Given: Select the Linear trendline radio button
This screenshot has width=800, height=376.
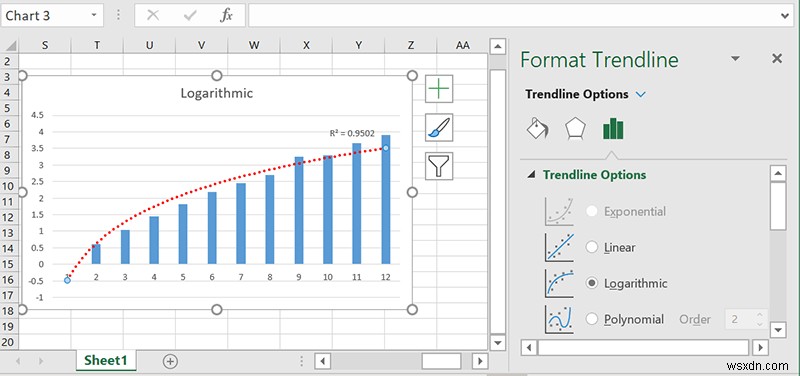Looking at the screenshot, I should click(592, 247).
